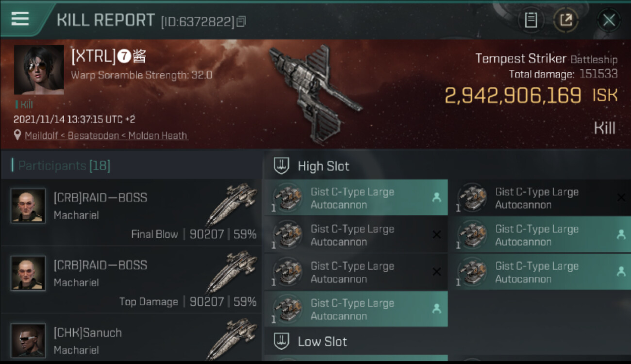The height and width of the screenshot is (364, 631).
Task: Select the first highlighted Gist C-Type Autocannon
Action: (x=355, y=198)
